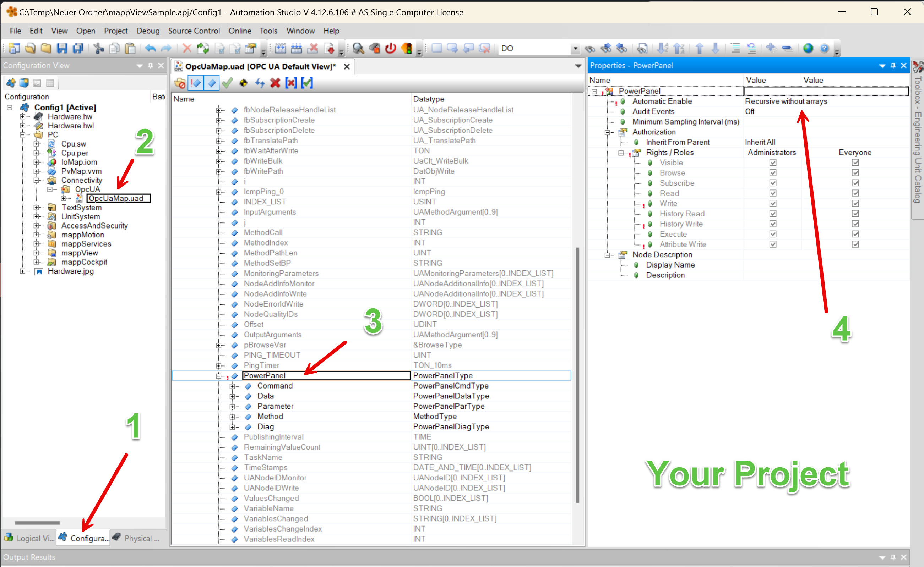
Task: Toggle Execute checkbox for Administrators
Action: (x=773, y=234)
